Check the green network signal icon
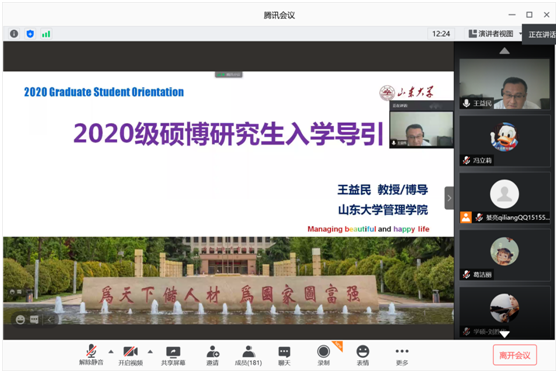This screenshot has width=558, height=373. (x=46, y=34)
